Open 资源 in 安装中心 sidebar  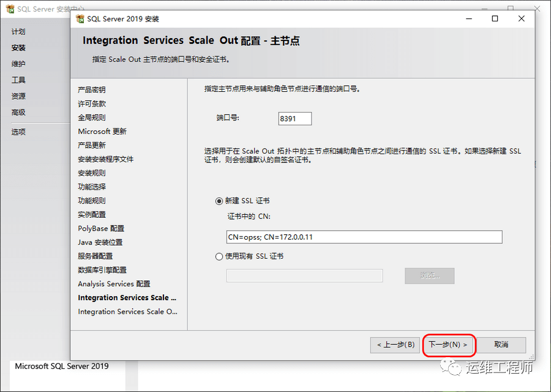tap(18, 96)
